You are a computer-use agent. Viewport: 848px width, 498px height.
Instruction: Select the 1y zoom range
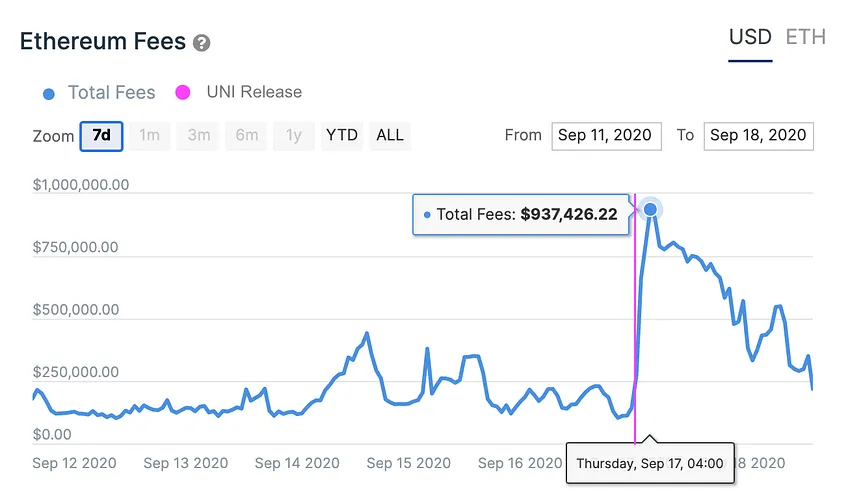click(x=294, y=135)
